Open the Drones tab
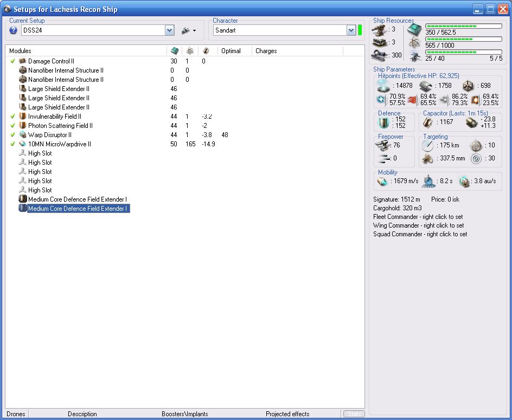Viewport: 512px width, 420px height. 16,414
